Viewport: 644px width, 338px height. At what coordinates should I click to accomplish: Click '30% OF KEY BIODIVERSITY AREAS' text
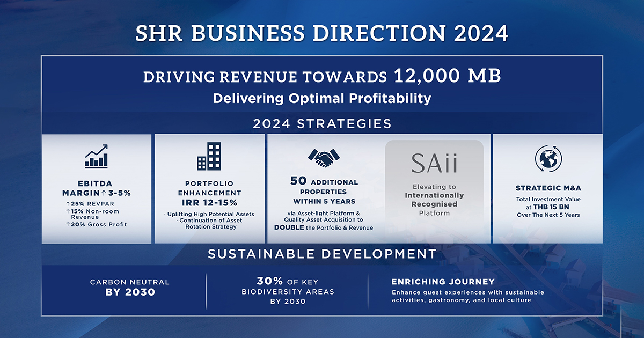pos(288,286)
